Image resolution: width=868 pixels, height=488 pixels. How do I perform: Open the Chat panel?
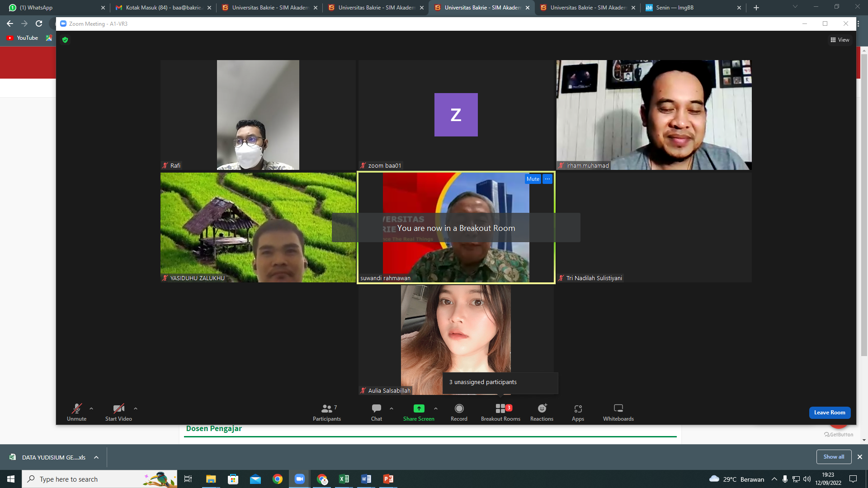[377, 412]
